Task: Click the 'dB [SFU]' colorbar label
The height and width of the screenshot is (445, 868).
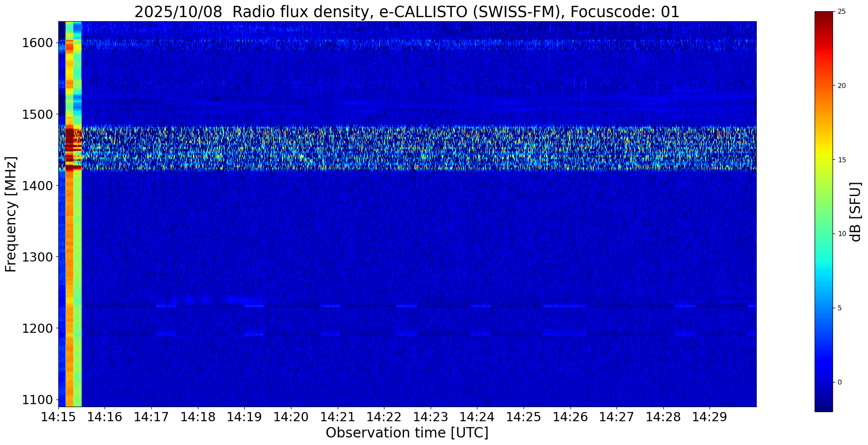Action: [855, 212]
